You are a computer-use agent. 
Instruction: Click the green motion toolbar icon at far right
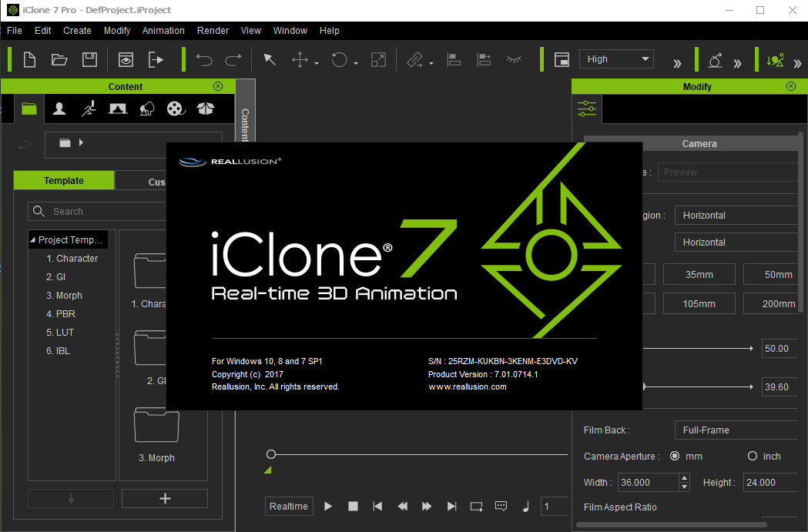[x=775, y=60]
